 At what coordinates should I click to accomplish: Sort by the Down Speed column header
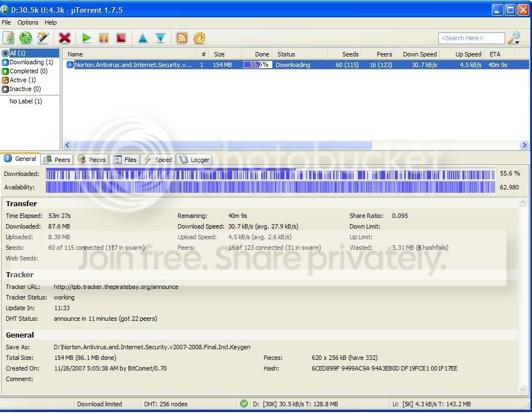(x=418, y=54)
